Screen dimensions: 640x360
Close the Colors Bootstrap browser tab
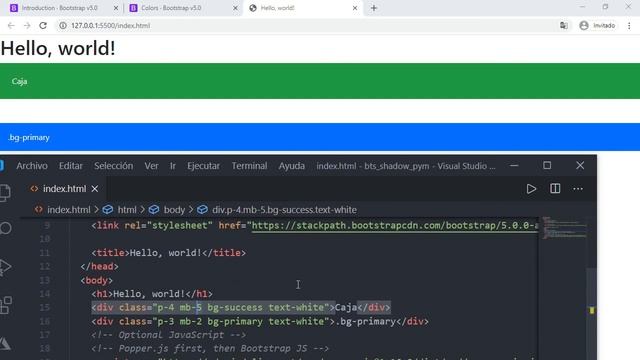[235, 8]
